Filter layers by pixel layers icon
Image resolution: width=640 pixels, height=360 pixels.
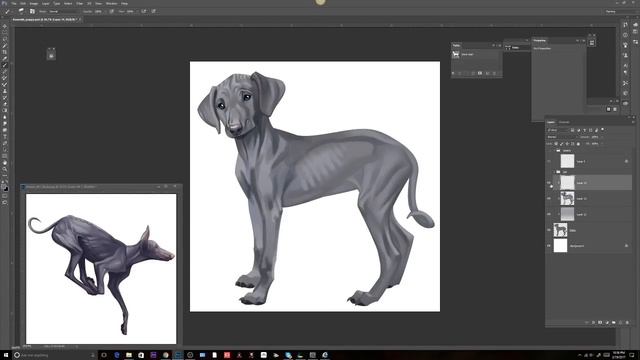coord(572,130)
